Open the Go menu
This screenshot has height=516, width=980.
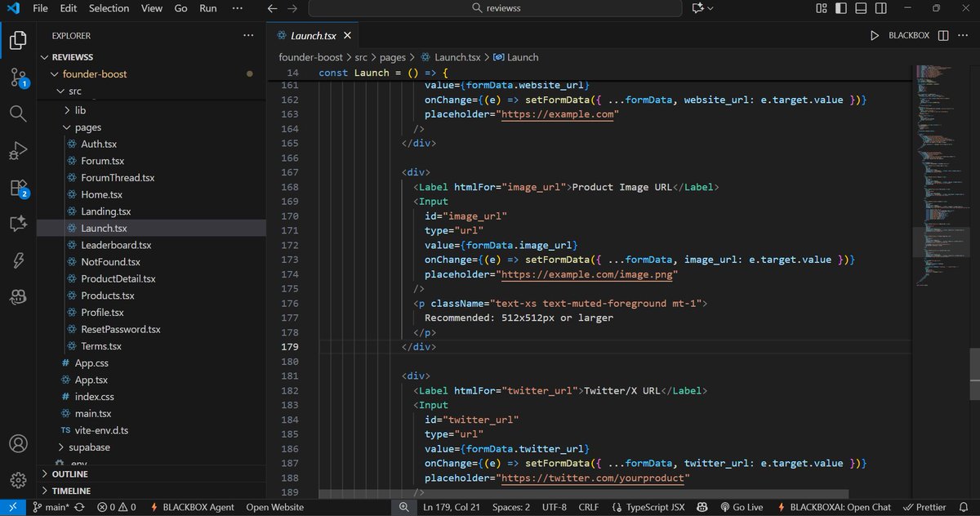(x=180, y=8)
